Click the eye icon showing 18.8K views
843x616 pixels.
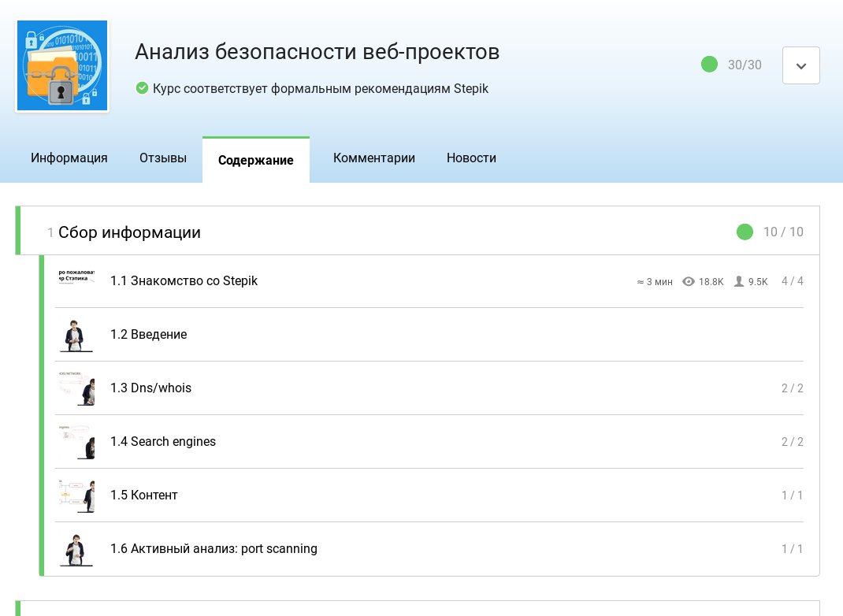[x=689, y=281]
